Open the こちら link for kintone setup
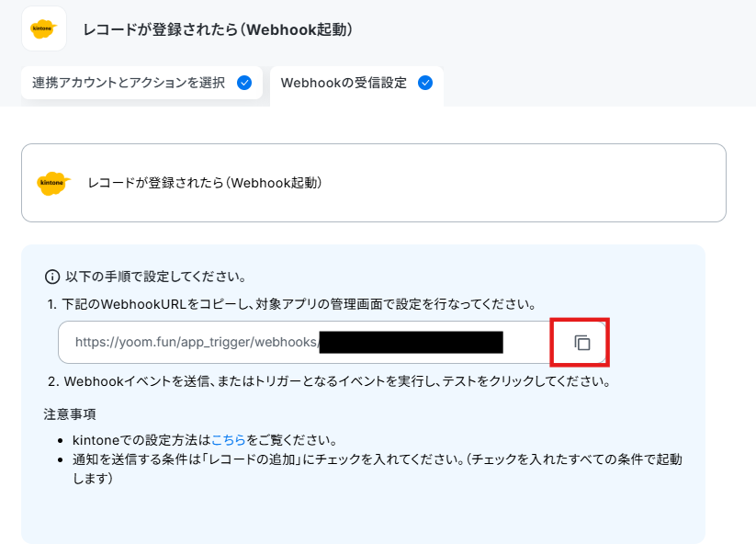 click(229, 440)
